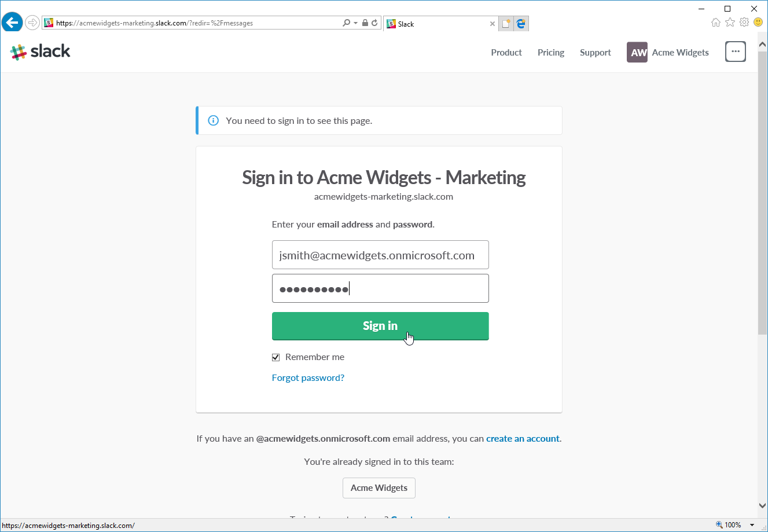
Task: Click the info icon in sign-in notice
Action: (213, 120)
